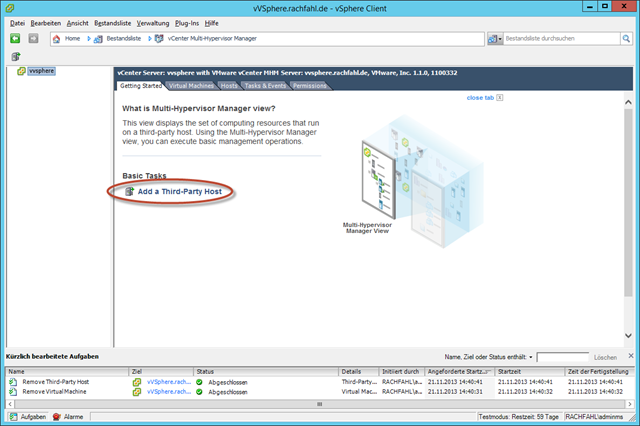Click the breadcrumb arrow after Bestandsliste
This screenshot has height=426, width=640.
coord(150,39)
